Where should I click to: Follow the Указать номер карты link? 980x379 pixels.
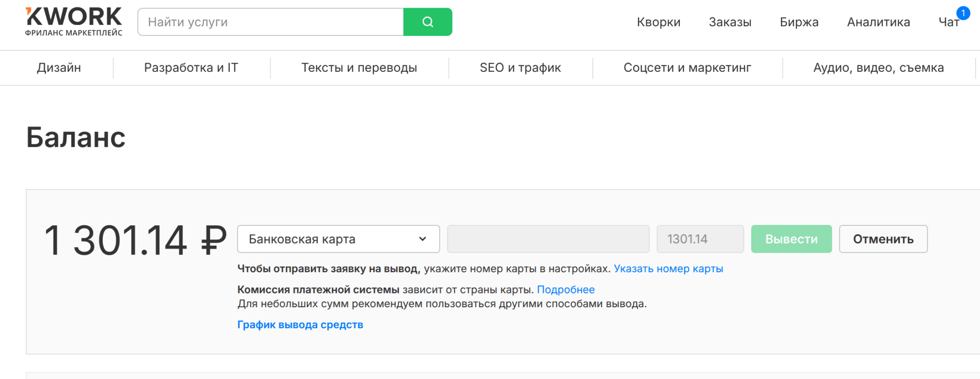(668, 268)
